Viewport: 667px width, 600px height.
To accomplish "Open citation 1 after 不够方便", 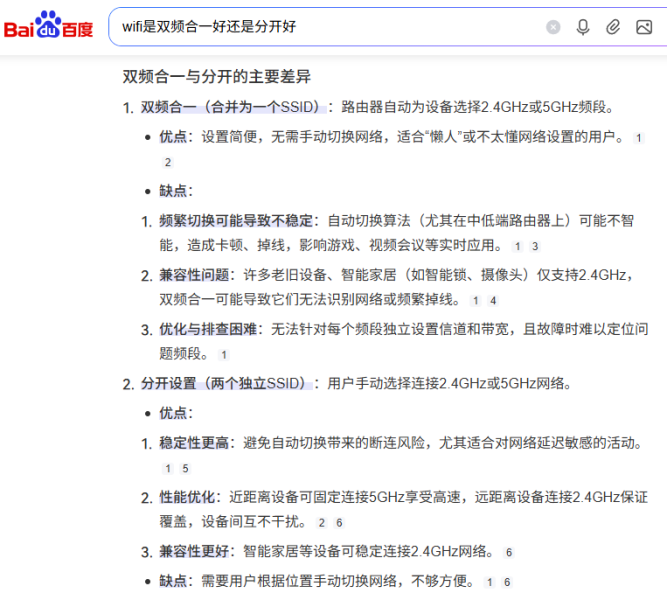I will tap(489, 582).
